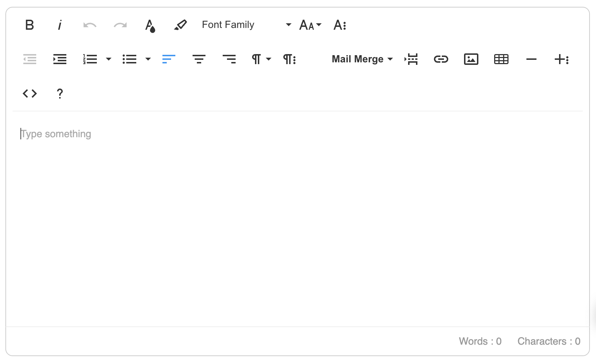596x364 pixels.
Task: Toggle italic text style
Action: tap(60, 25)
